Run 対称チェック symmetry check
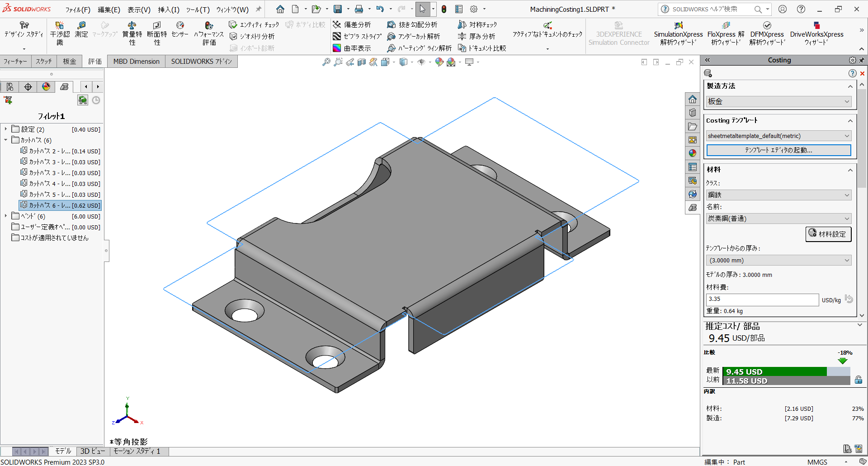 tap(477, 24)
